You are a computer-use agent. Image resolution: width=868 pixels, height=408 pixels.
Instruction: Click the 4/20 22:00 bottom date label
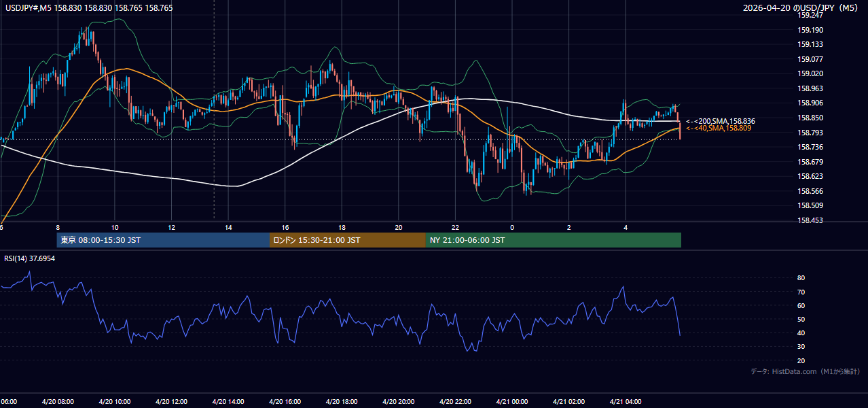point(455,402)
